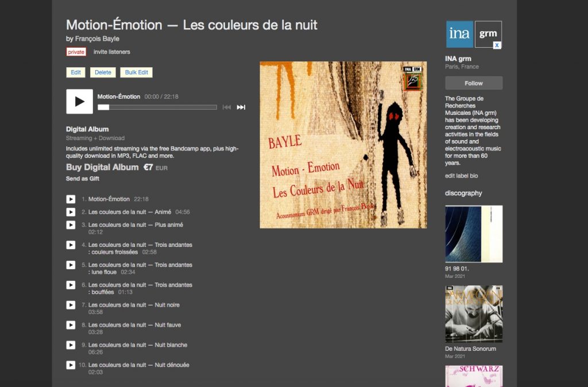
Task: Open track title Trois andantes : couleurs froissées
Action: coord(140,249)
